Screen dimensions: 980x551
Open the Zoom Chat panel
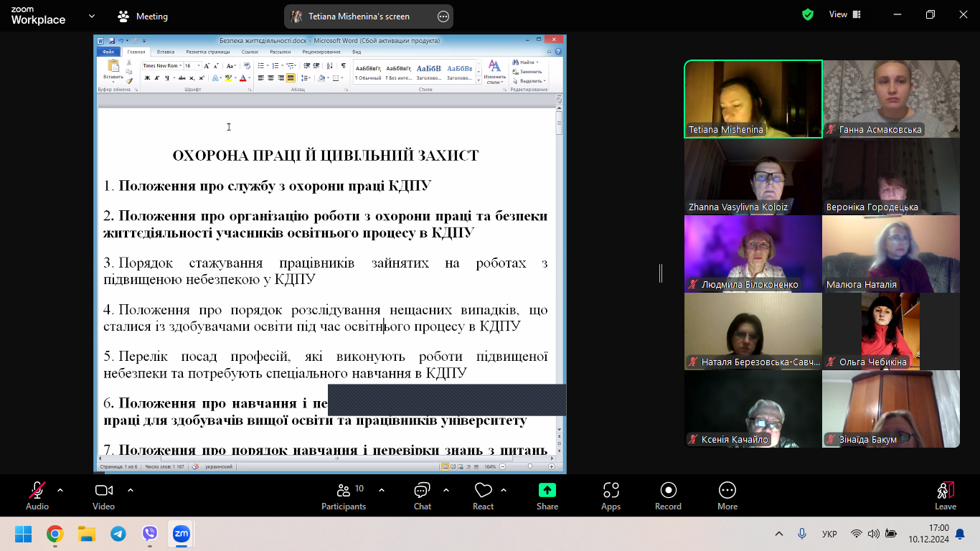click(423, 496)
